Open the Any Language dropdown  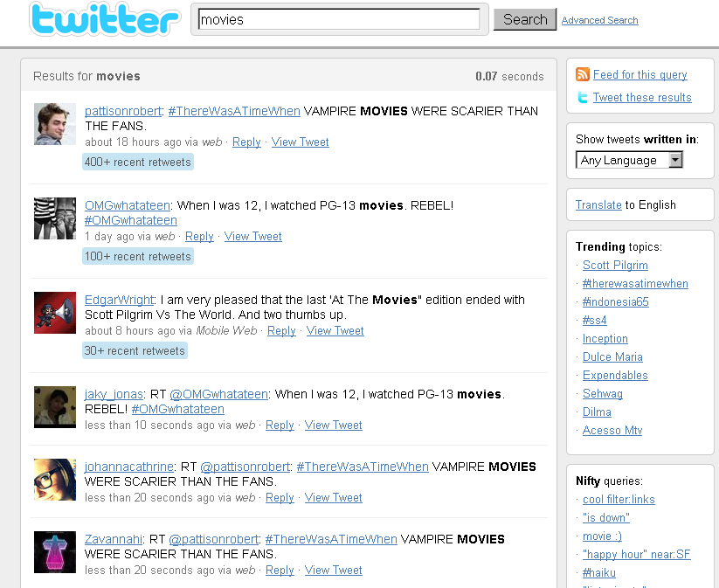point(629,160)
